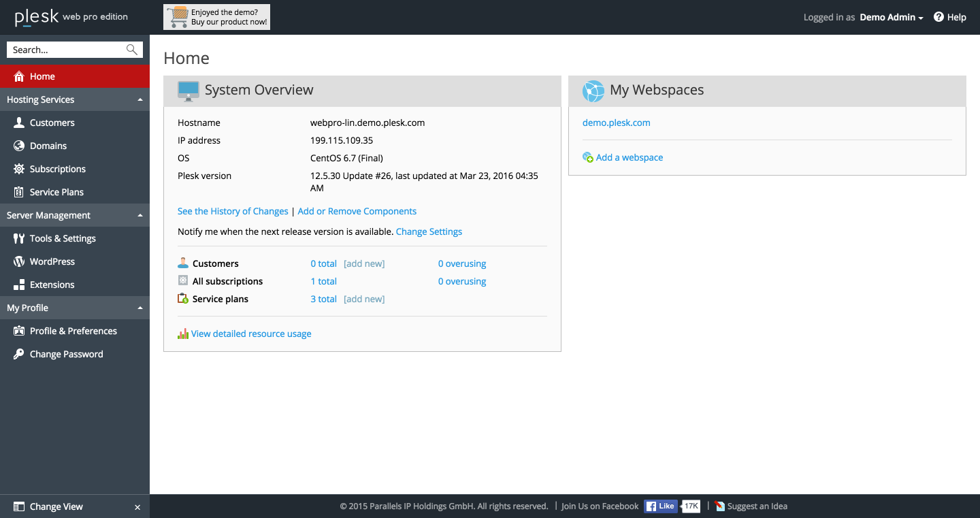The height and width of the screenshot is (518, 980).
Task: Click the Tools & Settings wrench icon
Action: [x=19, y=238]
